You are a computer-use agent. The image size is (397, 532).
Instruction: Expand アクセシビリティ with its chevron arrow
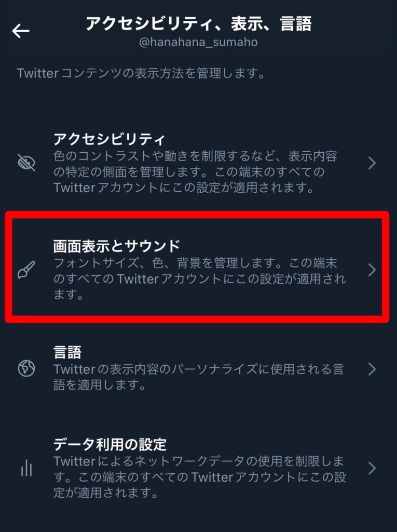click(x=372, y=163)
